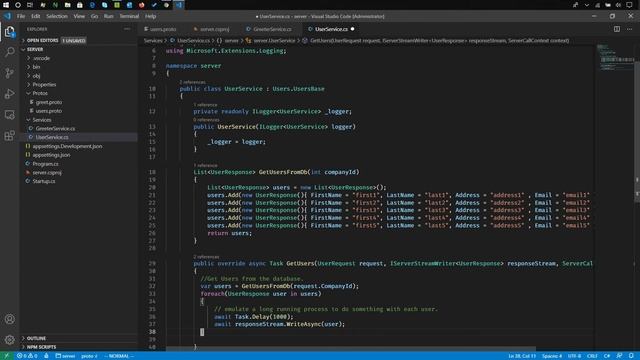Open the Terminal menu
This screenshot has width=640, height=360.
point(129,16)
